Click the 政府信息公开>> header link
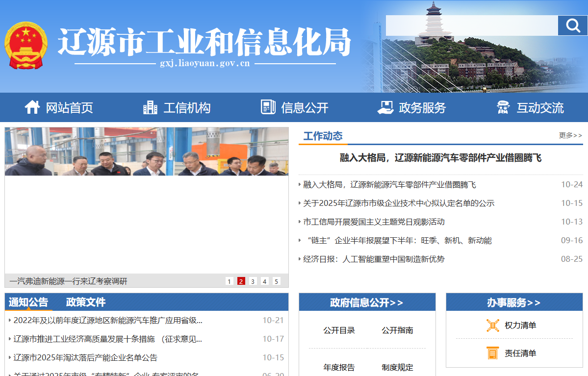Viewport: 588px width, 376px height. [x=367, y=302]
